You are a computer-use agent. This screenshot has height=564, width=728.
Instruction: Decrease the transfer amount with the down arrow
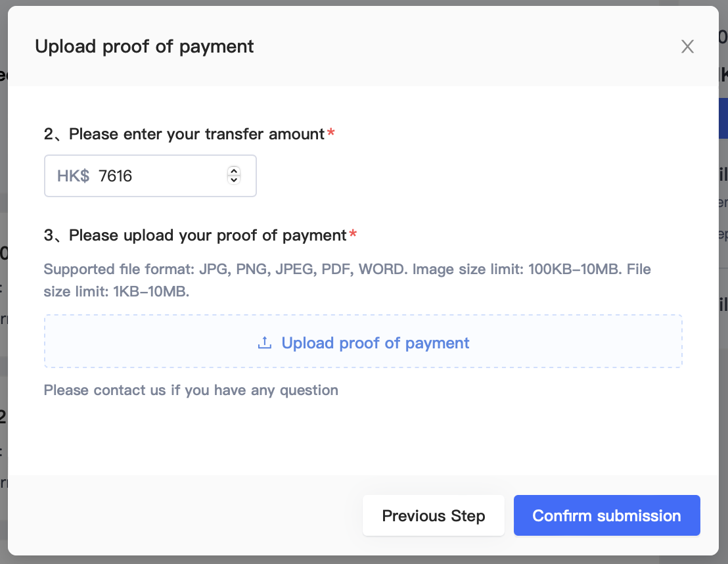233,179
